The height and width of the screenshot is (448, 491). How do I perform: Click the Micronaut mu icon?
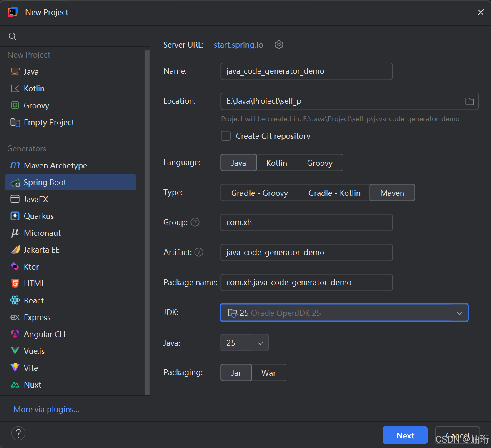tap(15, 233)
